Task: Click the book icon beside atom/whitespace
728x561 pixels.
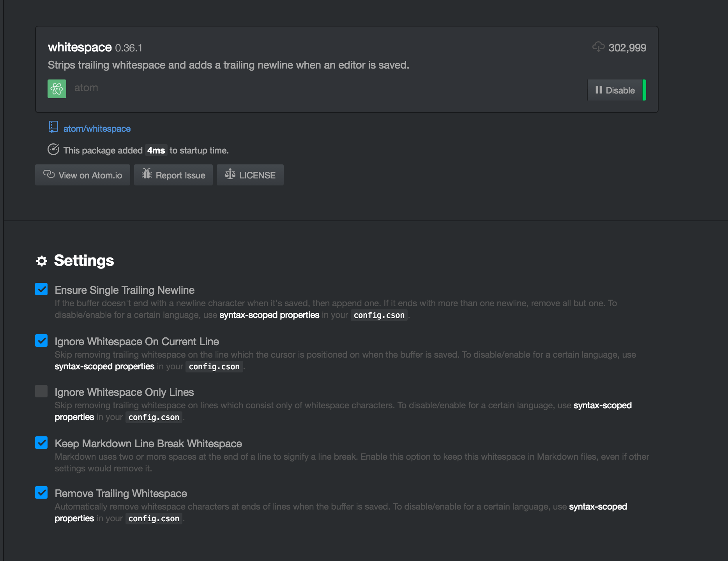Action: coord(53,127)
